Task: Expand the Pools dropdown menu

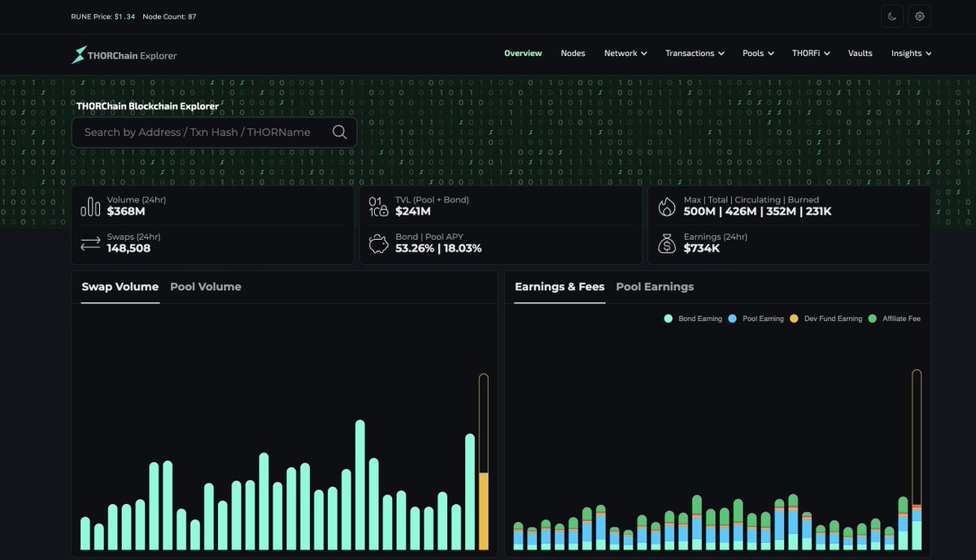Action: click(x=758, y=54)
